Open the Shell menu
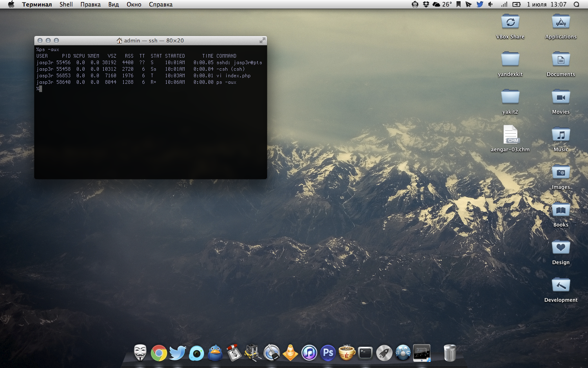This screenshot has width=588, height=368. (x=66, y=4)
